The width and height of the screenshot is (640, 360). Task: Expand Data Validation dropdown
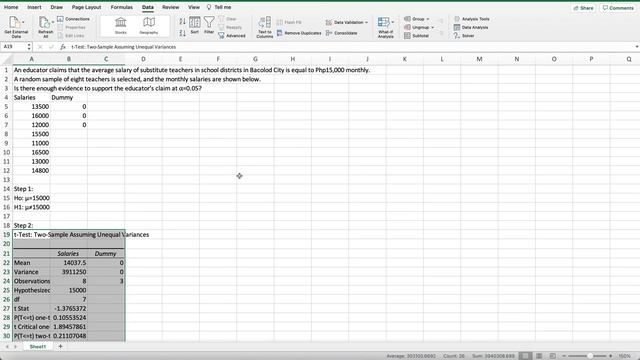click(367, 22)
